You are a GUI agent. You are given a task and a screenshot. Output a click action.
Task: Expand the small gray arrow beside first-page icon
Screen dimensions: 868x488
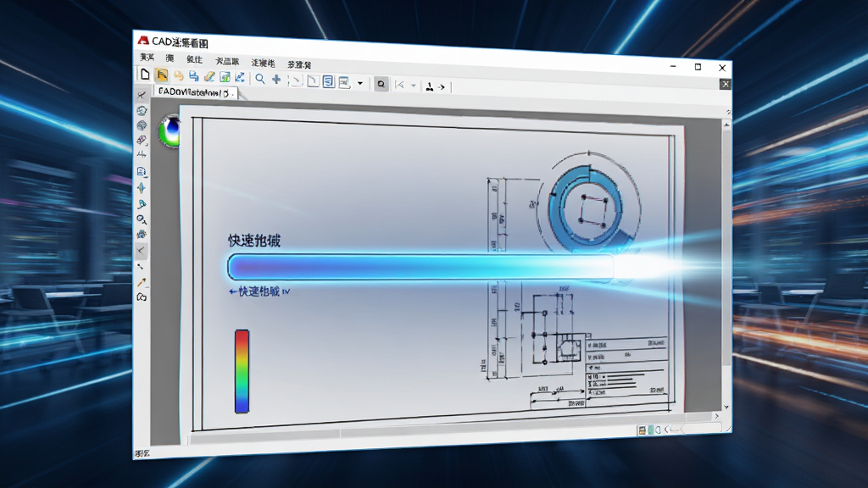[413, 86]
